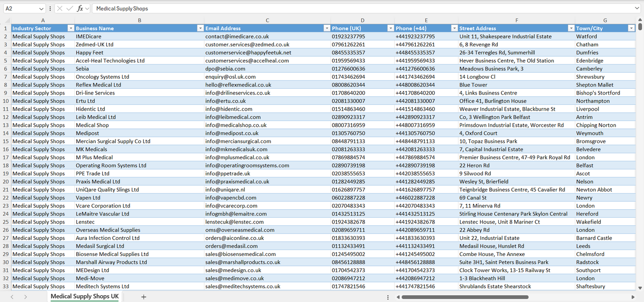Click the vertical scrollbar thumb

(x=640, y=26)
